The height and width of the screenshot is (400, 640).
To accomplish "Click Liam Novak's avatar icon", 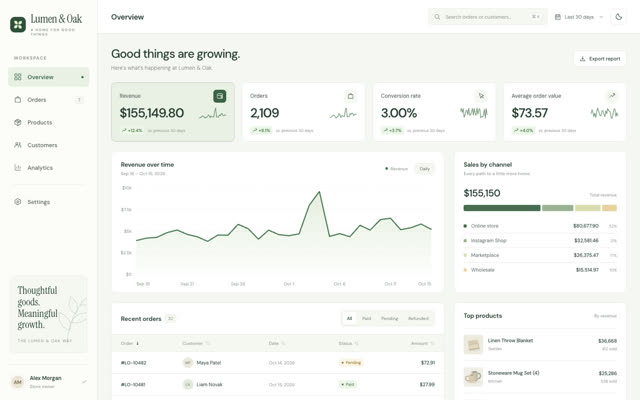I will (188, 384).
